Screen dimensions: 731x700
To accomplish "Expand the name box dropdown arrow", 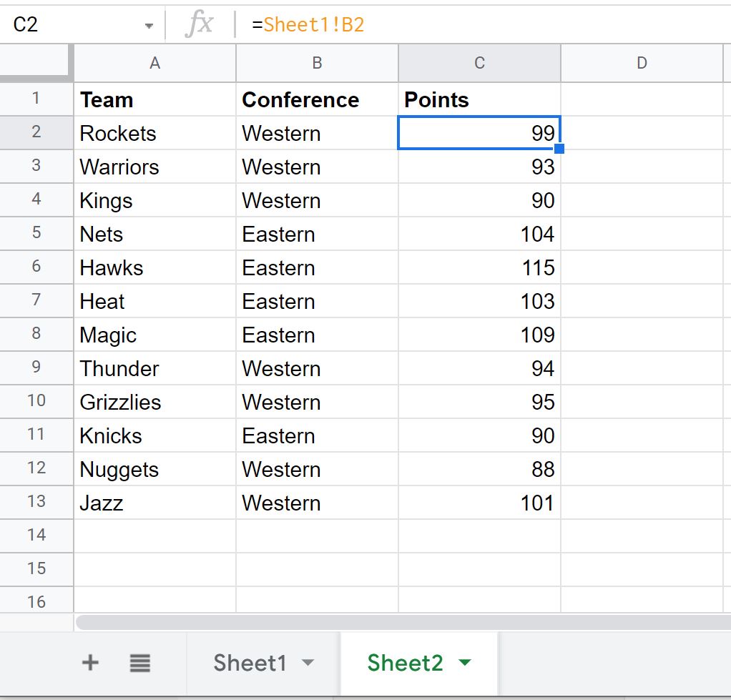I will click(149, 26).
